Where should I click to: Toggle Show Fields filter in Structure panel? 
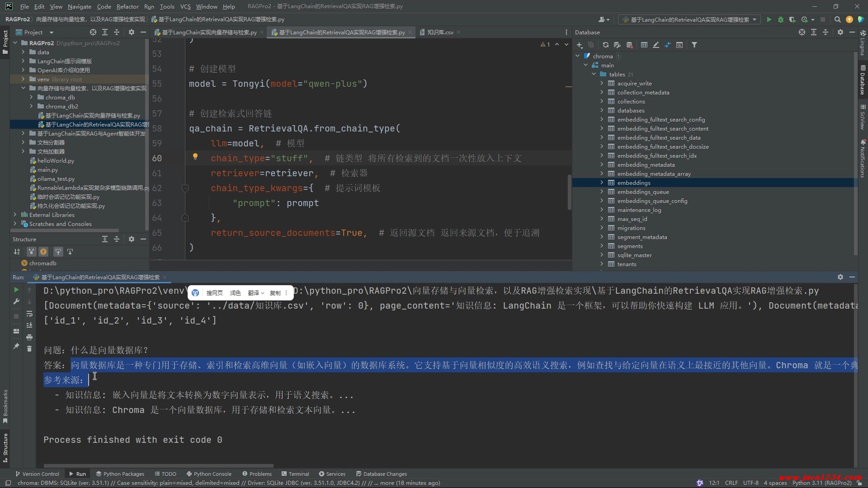tap(43, 252)
